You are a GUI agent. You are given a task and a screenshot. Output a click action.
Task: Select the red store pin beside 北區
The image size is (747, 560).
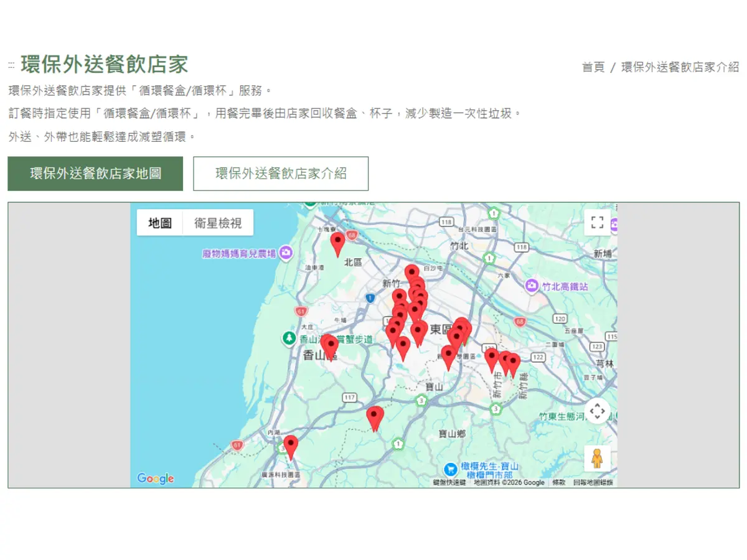click(x=337, y=245)
